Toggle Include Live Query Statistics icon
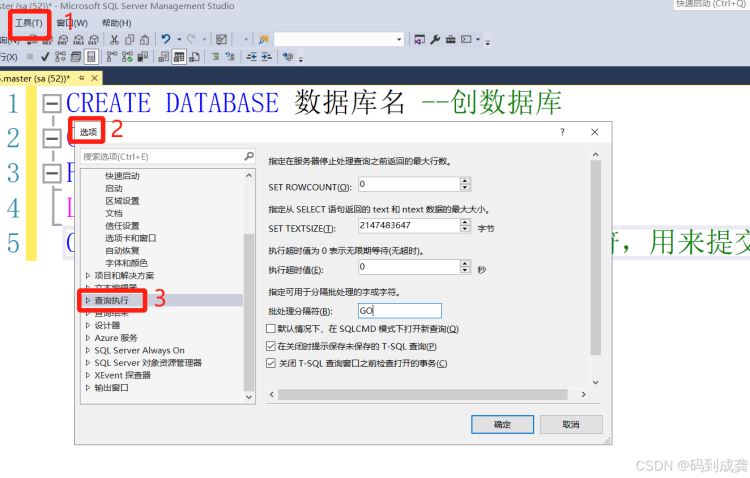This screenshot has width=750, height=478. pyautogui.click(x=127, y=57)
